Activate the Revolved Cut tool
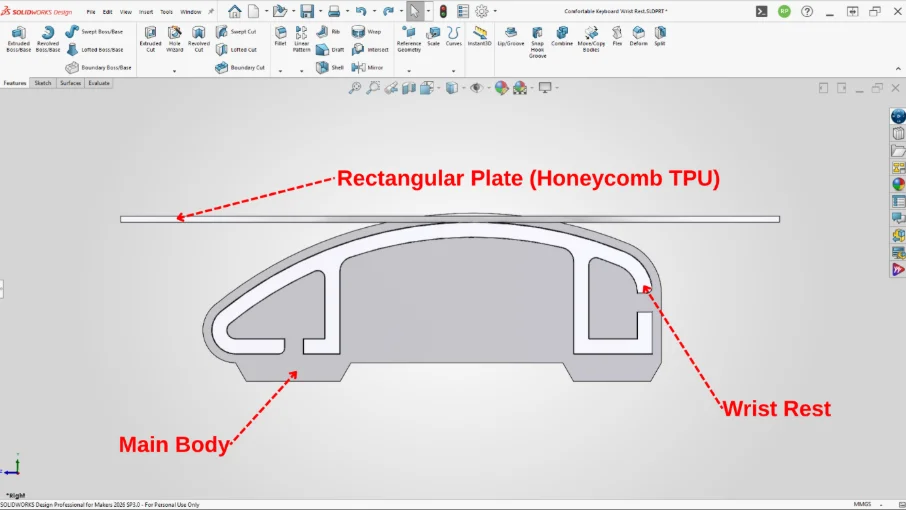Screen dimensions: 906x510 199,39
